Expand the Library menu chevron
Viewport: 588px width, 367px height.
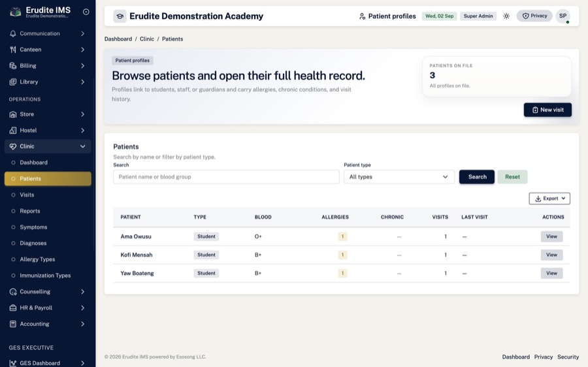click(82, 82)
